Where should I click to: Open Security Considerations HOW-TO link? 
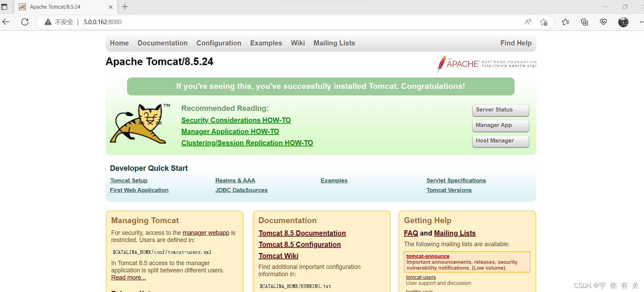[236, 120]
